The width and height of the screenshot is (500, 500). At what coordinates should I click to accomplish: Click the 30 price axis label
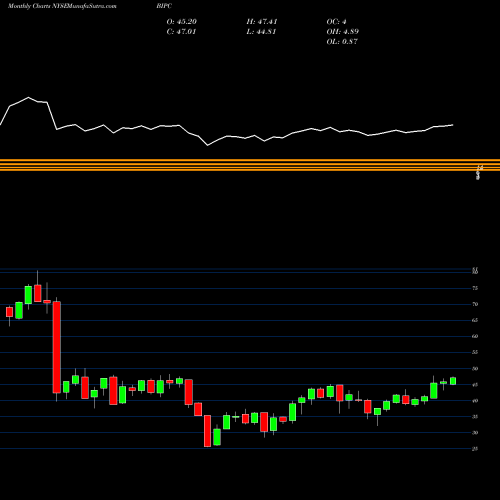pos(475,433)
